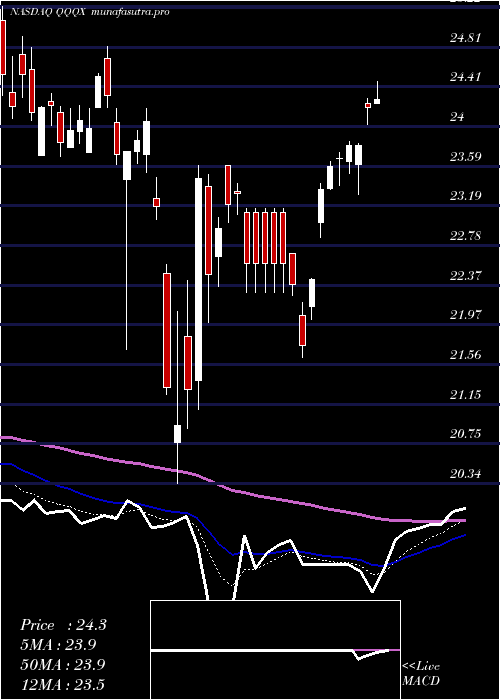
Task: Click the latest white candlestick at far right
Action: click(377, 101)
